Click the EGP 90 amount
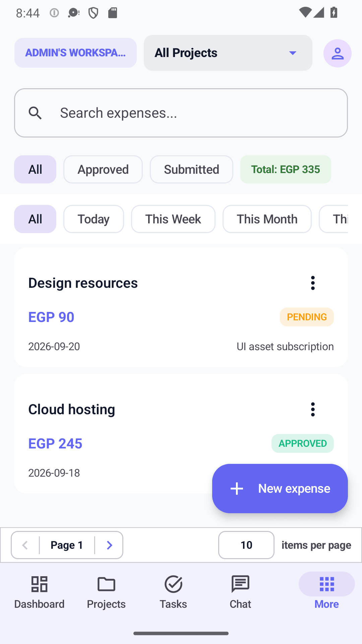The height and width of the screenshot is (644, 362). (51, 317)
